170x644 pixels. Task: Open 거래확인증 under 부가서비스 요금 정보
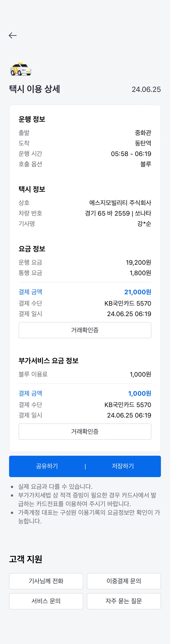[x=85, y=431]
